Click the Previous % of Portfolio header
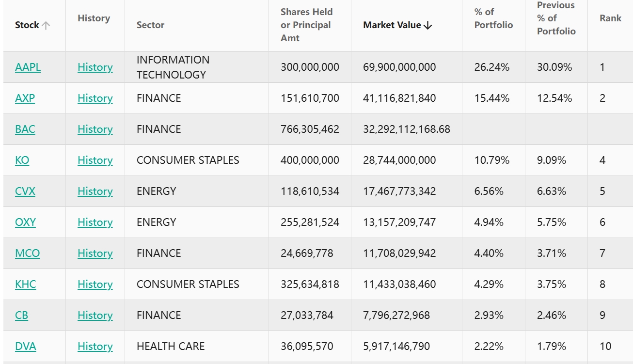Image resolution: width=633 pixels, height=364 pixels. click(556, 18)
